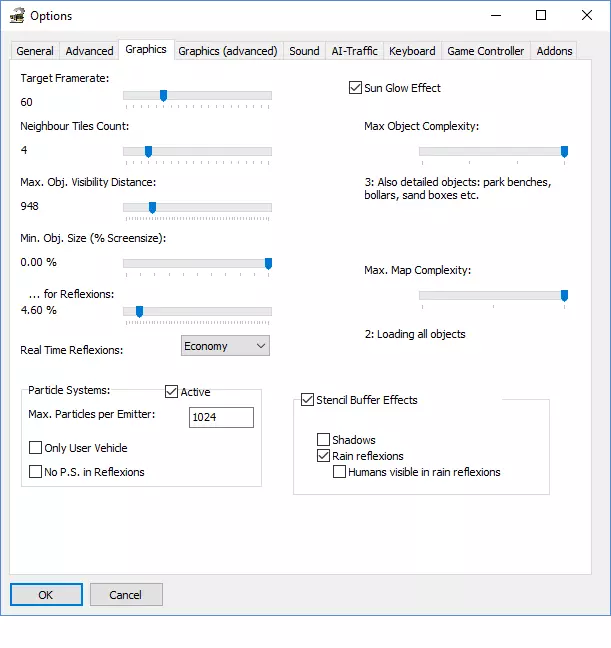This screenshot has height=648, width=611.
Task: Click the Cancel button
Action: [126, 595]
